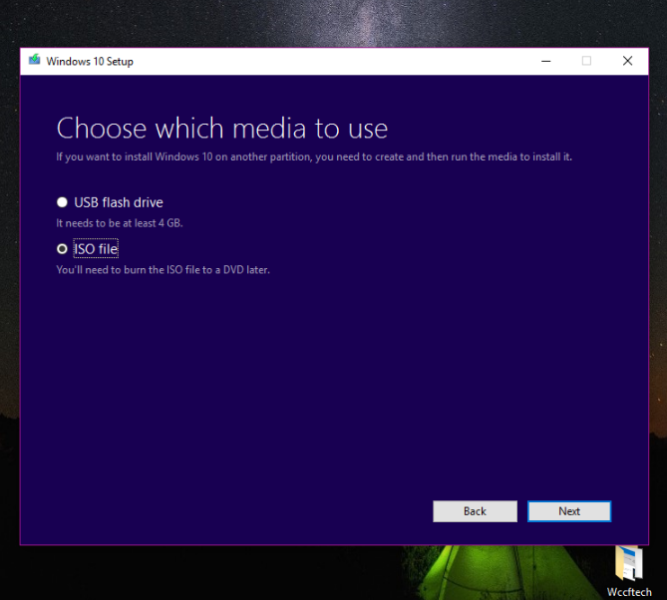Screen dimensions: 667x600
Task: Click the Windows 10 Setup title bar icon
Action: tap(34, 60)
